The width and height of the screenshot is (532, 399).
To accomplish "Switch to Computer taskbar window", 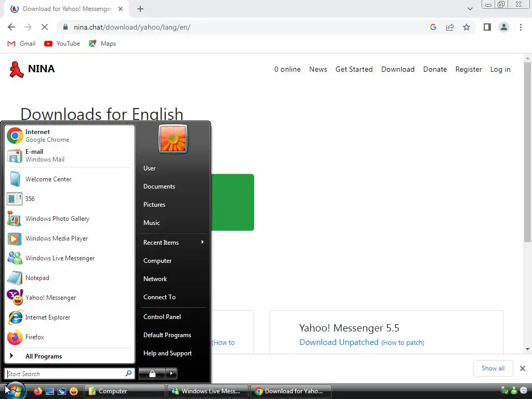I will tap(124, 391).
